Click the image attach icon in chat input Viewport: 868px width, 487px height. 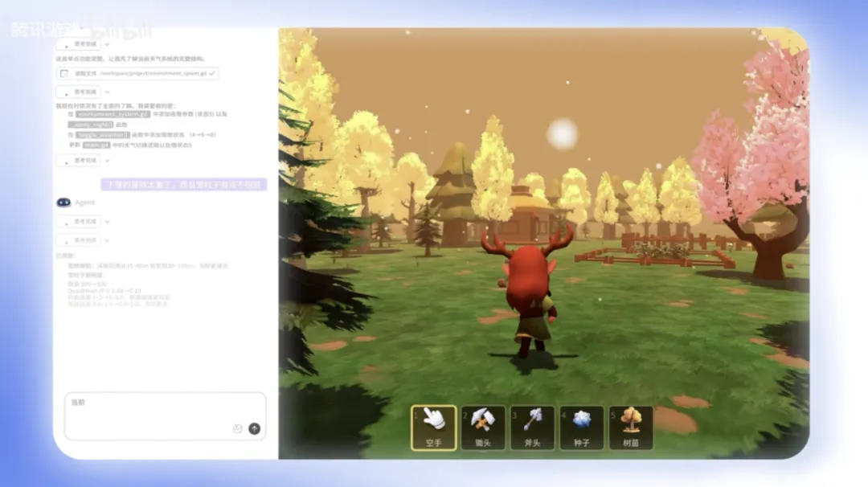click(x=237, y=428)
